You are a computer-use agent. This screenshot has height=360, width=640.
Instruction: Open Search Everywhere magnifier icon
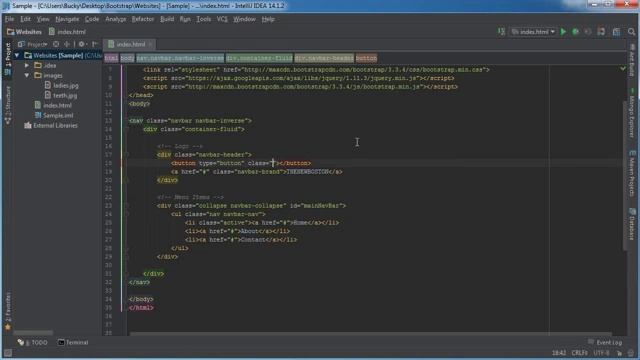point(631,32)
